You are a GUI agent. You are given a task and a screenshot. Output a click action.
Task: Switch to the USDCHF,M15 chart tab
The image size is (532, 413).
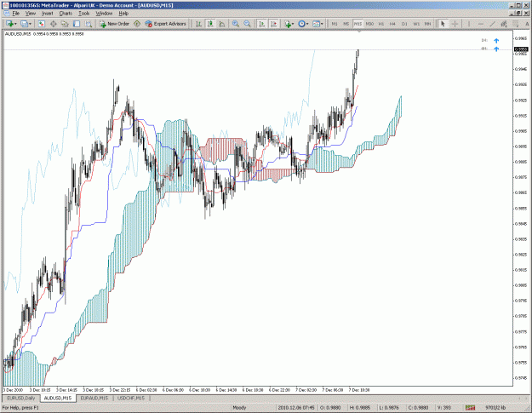(x=130, y=398)
